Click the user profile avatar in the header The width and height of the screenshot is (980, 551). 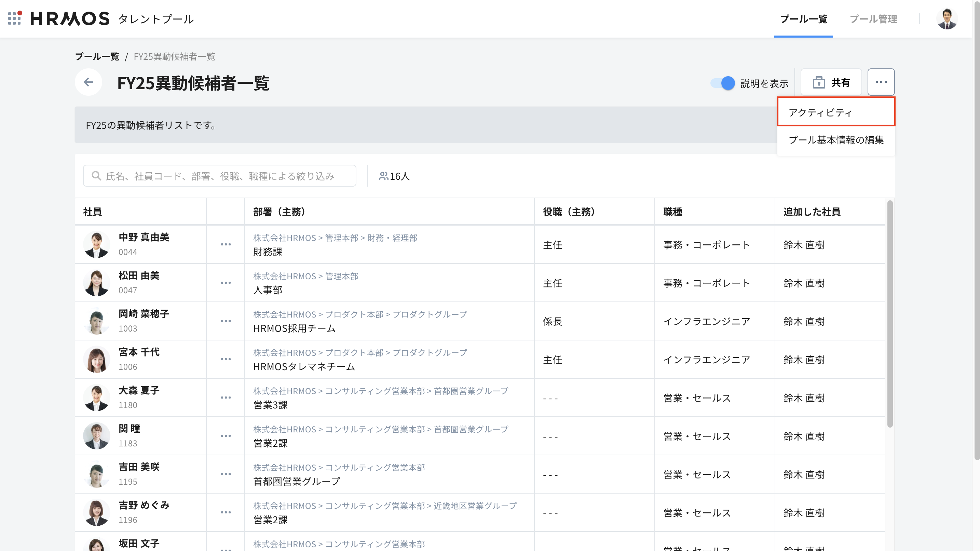[947, 19]
